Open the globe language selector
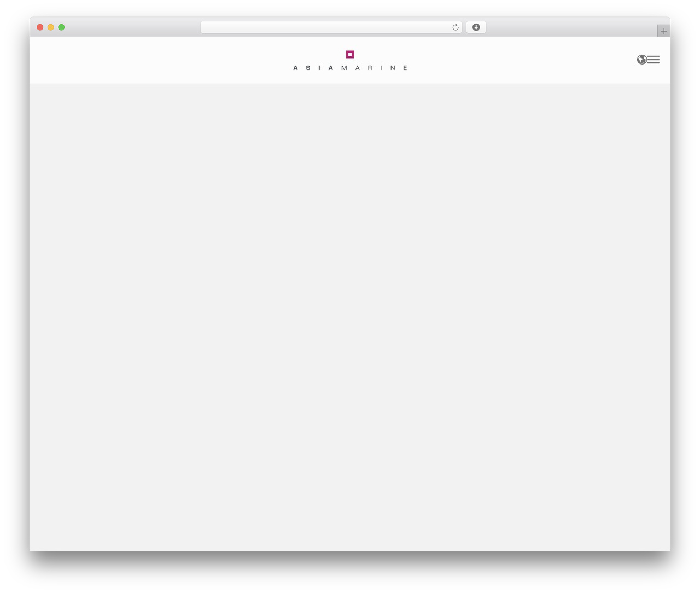 (641, 60)
